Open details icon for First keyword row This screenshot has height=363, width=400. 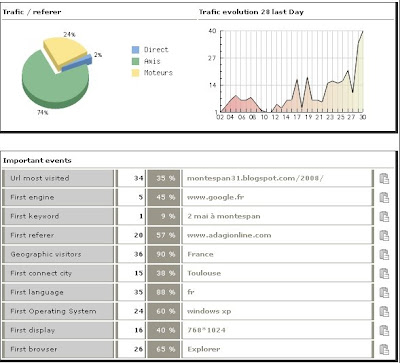point(384,216)
